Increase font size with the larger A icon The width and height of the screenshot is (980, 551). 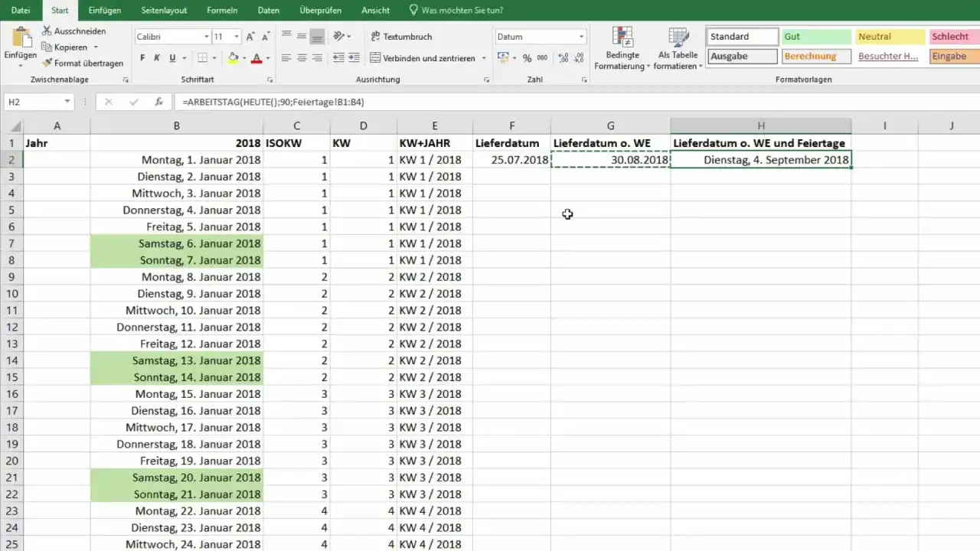tap(251, 37)
